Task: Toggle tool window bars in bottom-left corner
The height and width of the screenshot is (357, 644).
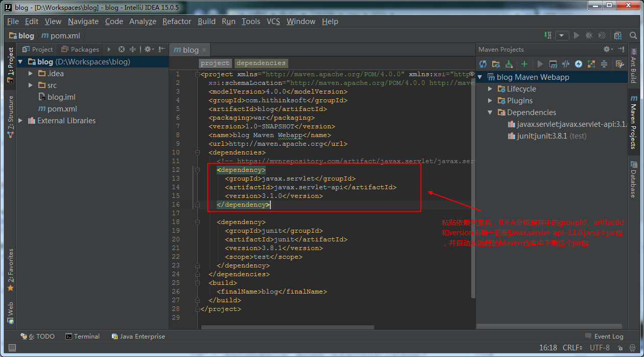Action: [12, 348]
